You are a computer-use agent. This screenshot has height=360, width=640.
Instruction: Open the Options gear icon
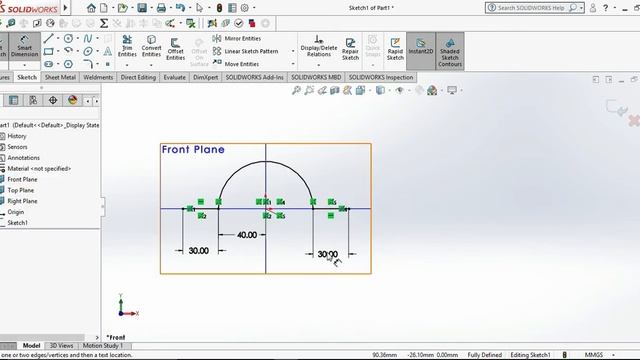(244, 8)
